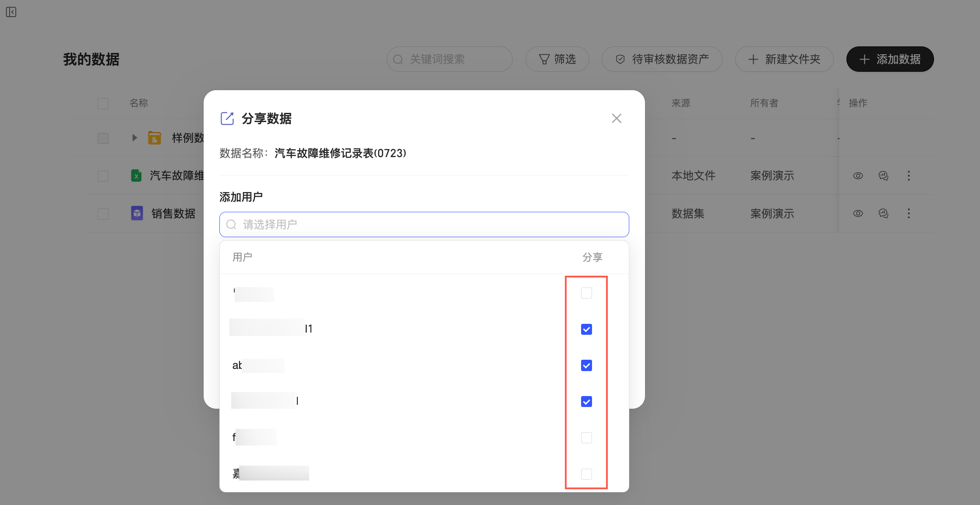Viewport: 980px width, 505px height.
Task: Click the 分享 column header in dropdown
Action: (x=592, y=257)
